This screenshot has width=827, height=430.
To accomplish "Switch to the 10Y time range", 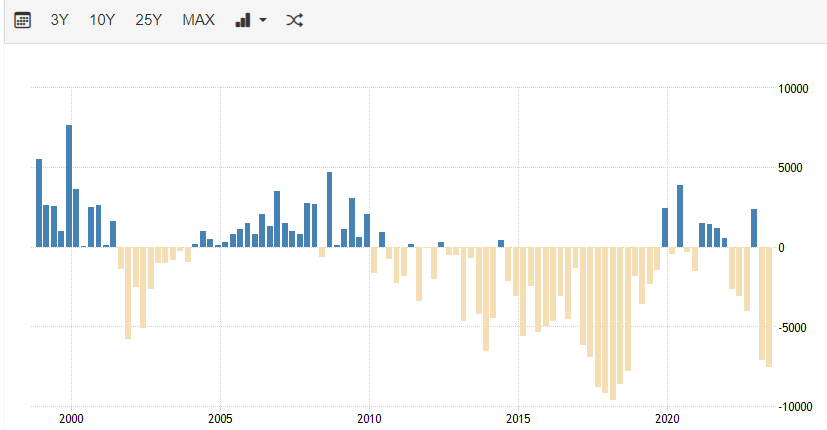I will pos(102,20).
